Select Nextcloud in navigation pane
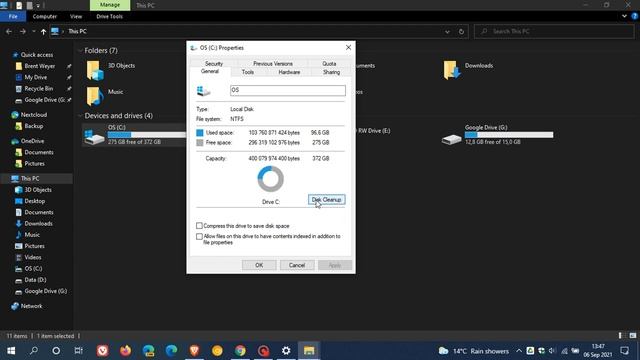This screenshot has height=360, width=640. coord(33,115)
